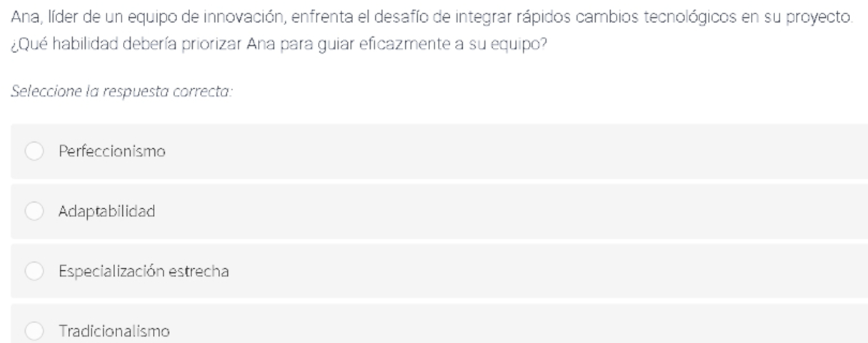Click the Perfeccionismo answer label
This screenshot has width=868, height=343.
(x=112, y=151)
